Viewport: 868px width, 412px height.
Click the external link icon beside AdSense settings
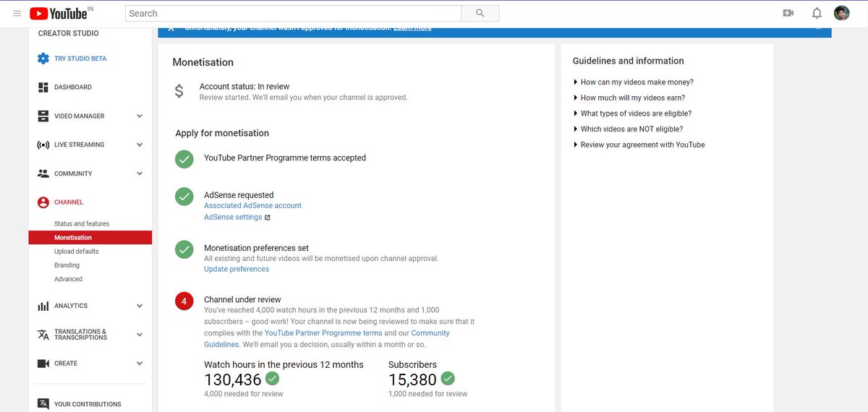click(x=267, y=218)
